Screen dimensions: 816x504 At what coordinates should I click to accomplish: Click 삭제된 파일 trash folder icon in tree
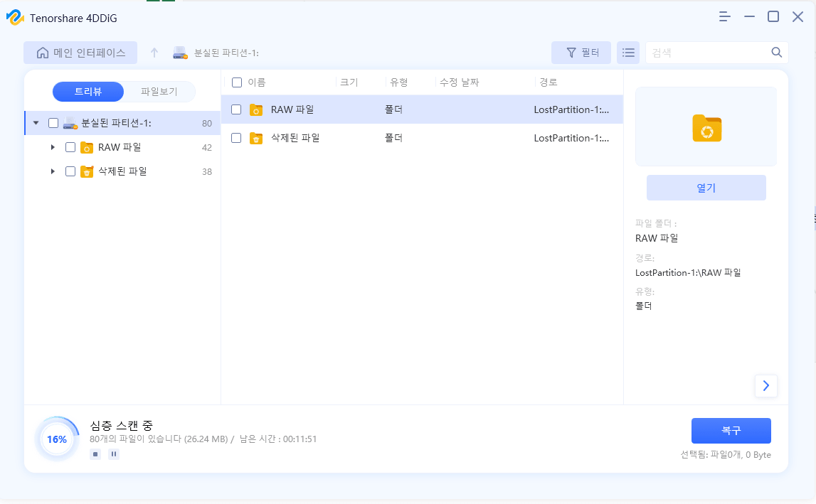click(86, 171)
